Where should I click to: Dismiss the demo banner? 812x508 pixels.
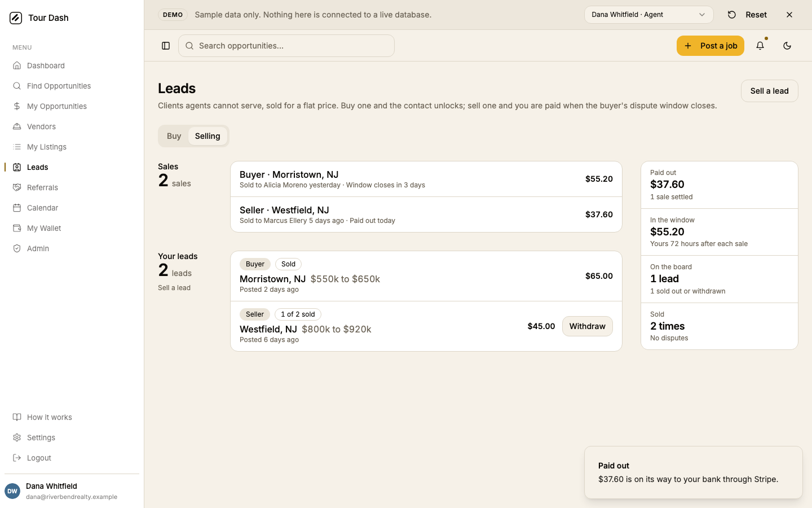point(789,15)
